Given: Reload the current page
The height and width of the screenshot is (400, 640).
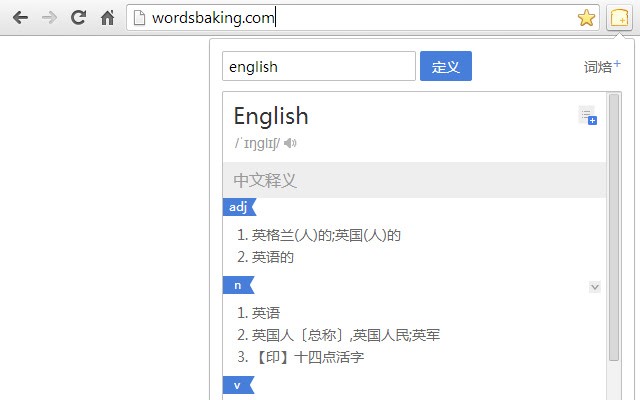Looking at the screenshot, I should [x=78, y=17].
